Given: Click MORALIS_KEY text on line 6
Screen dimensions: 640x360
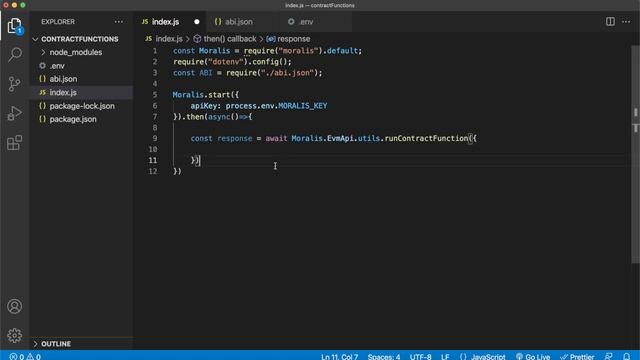Looking at the screenshot, I should (x=302, y=106).
